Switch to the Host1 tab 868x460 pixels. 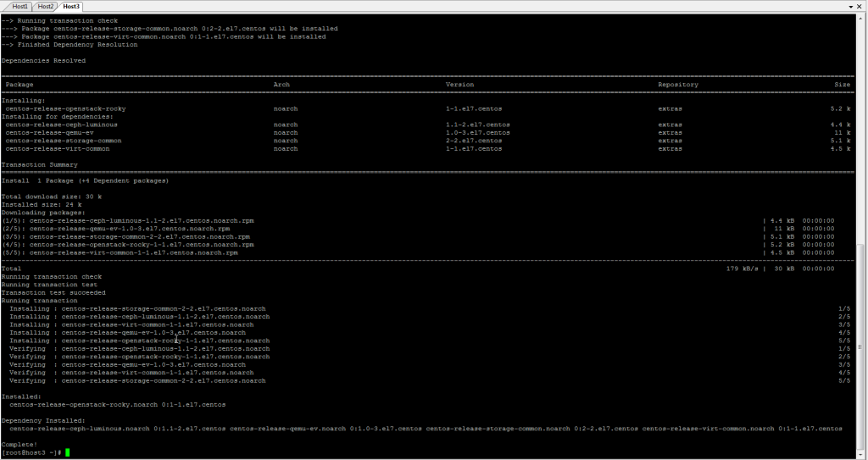click(x=19, y=6)
